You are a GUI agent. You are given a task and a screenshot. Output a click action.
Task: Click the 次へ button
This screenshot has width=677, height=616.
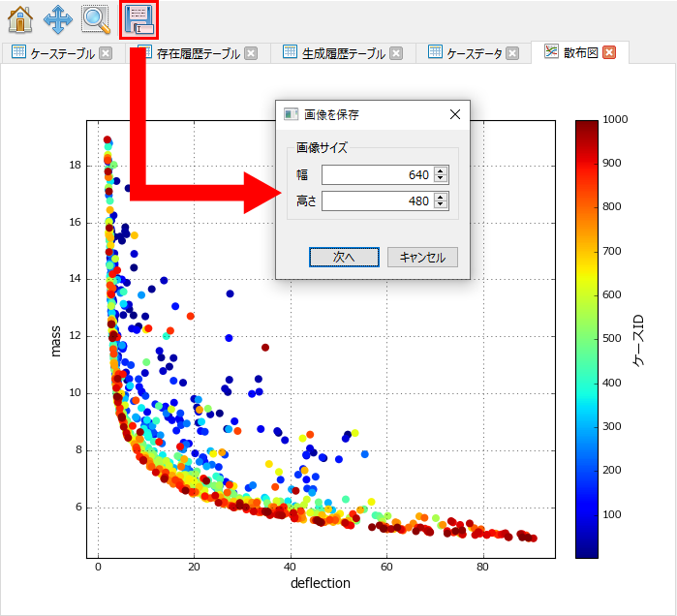point(344,258)
